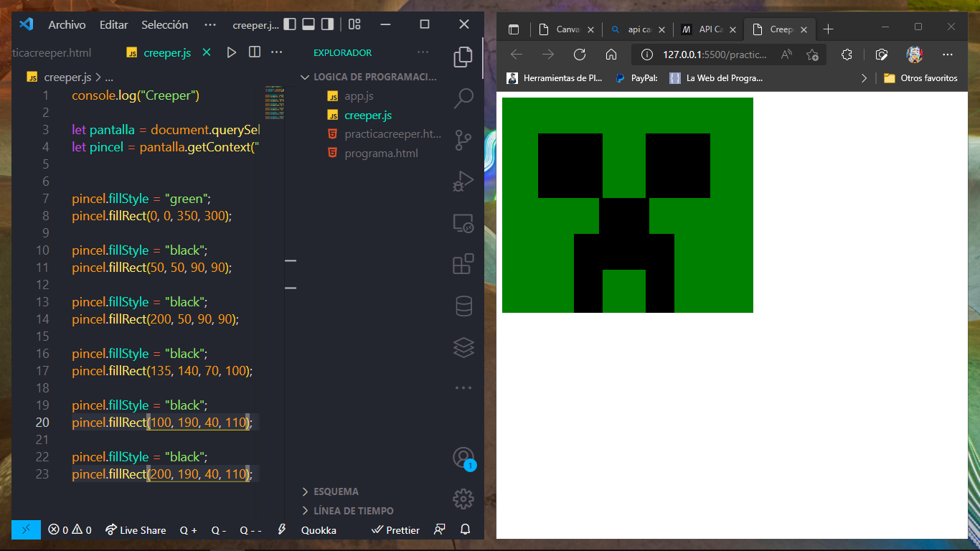Open Explorer panel more actions ellipsis

point(423,52)
